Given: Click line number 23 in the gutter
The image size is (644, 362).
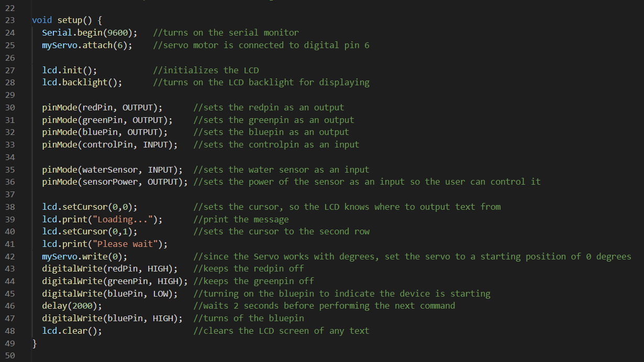Looking at the screenshot, I should tap(10, 20).
